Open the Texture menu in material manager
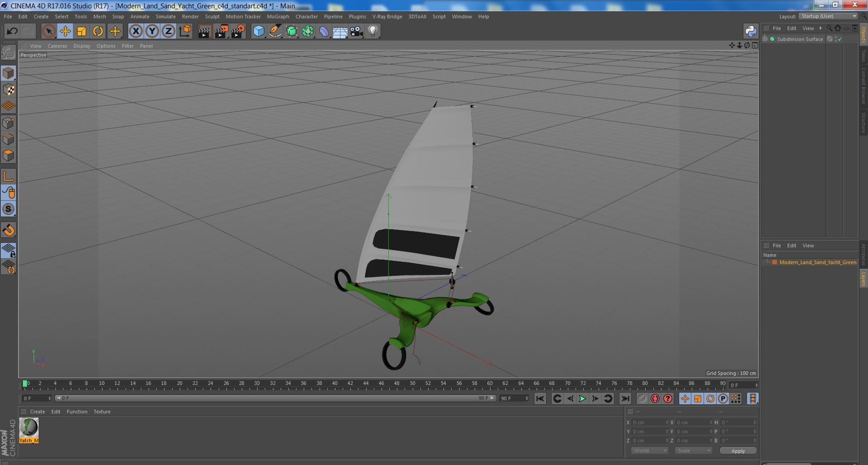 102,412
